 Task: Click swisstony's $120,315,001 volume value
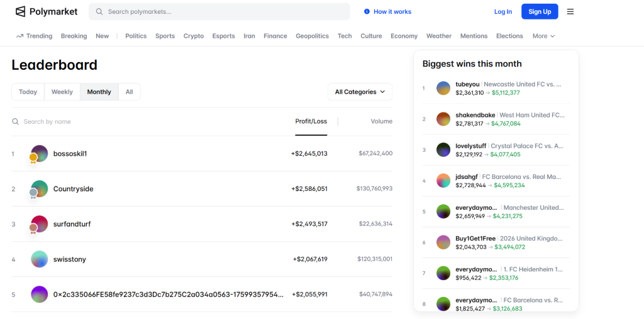375,259
